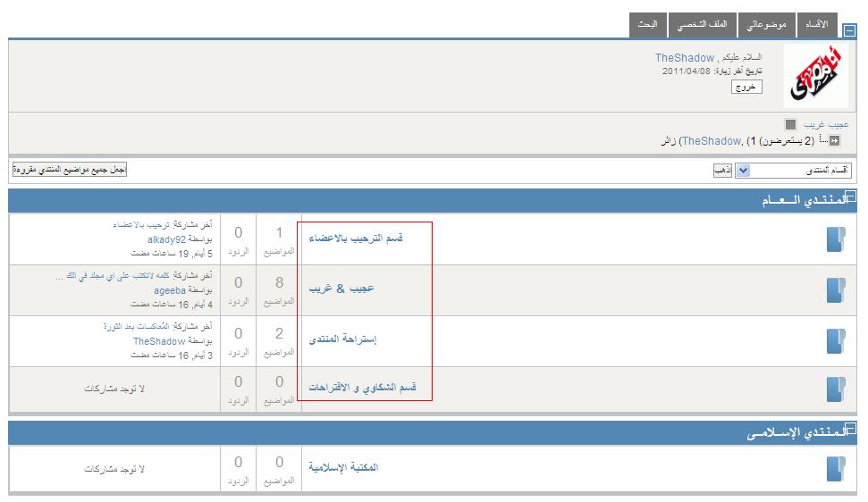Viewport: 868px width, 502px height.
Task: Switch to the الأقسام tab
Action: pyautogui.click(x=816, y=25)
